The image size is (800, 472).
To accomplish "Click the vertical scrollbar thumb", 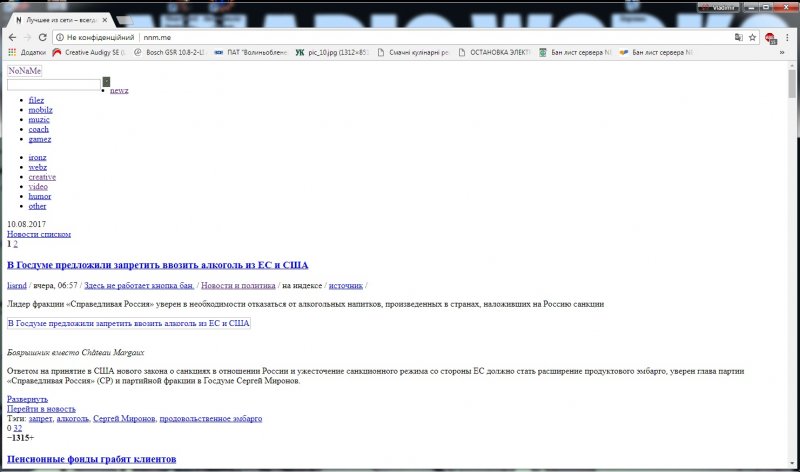I will click(792, 84).
